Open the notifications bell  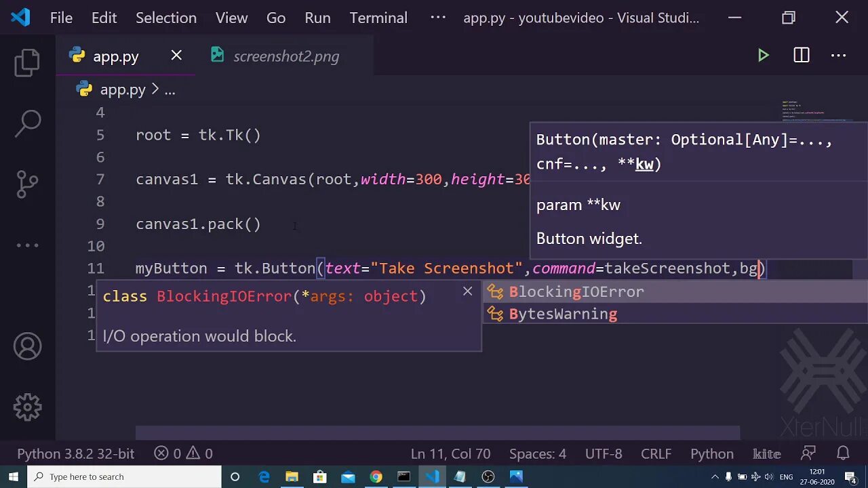point(843,453)
